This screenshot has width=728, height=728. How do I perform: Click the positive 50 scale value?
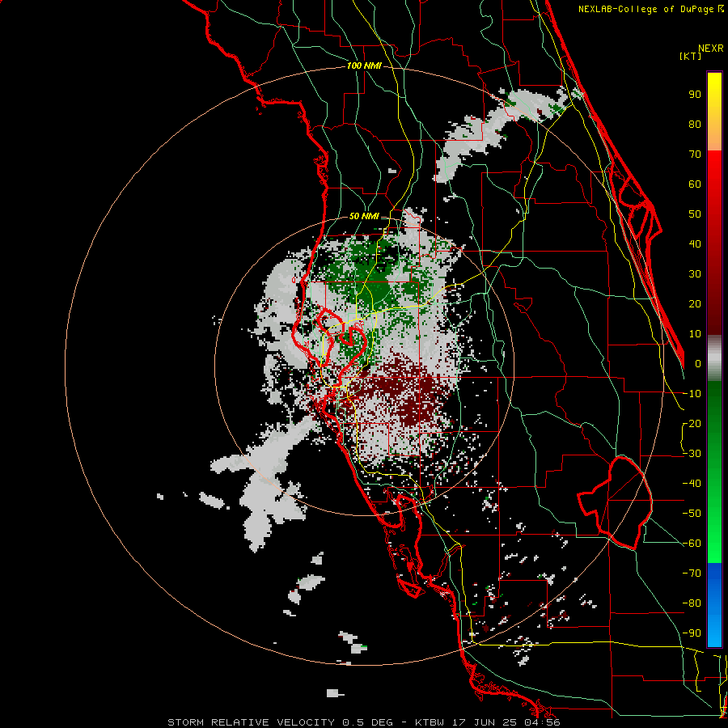pos(695,214)
